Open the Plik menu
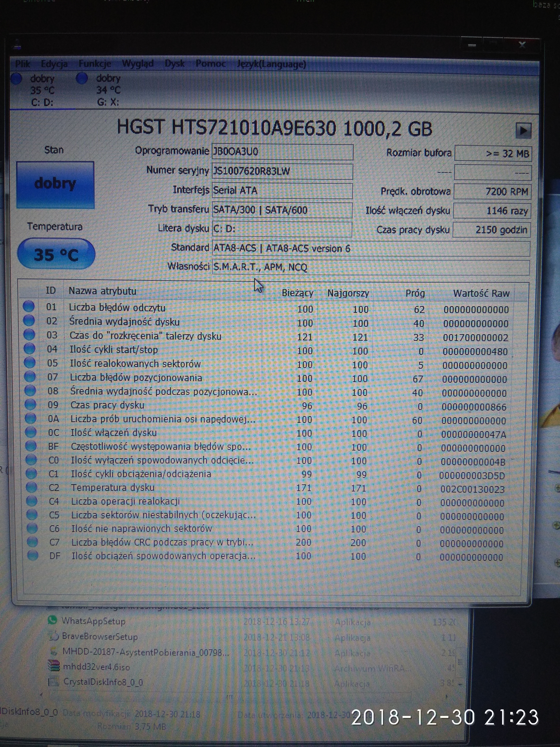Screen dimensions: 560x747 [23, 64]
